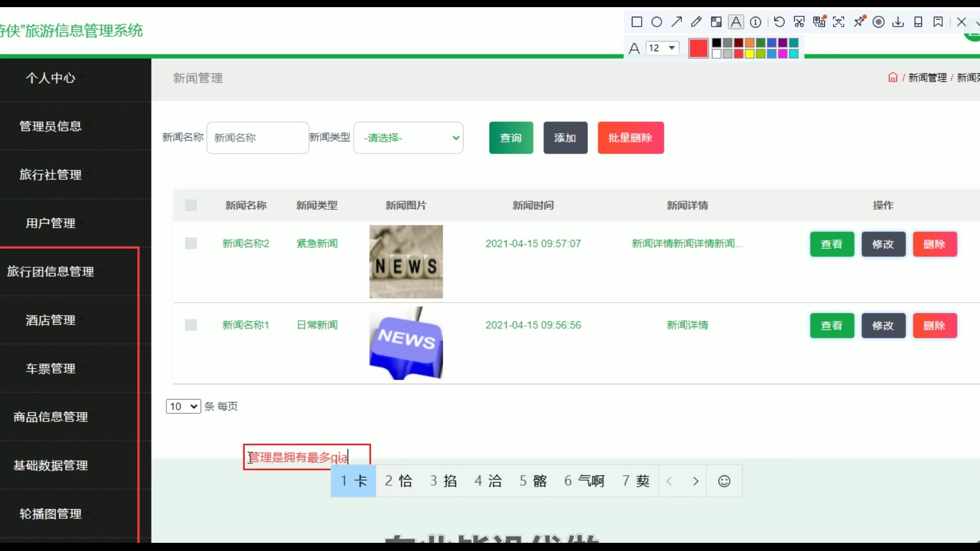Send the screenshot to phone icon

pyautogui.click(x=918, y=22)
